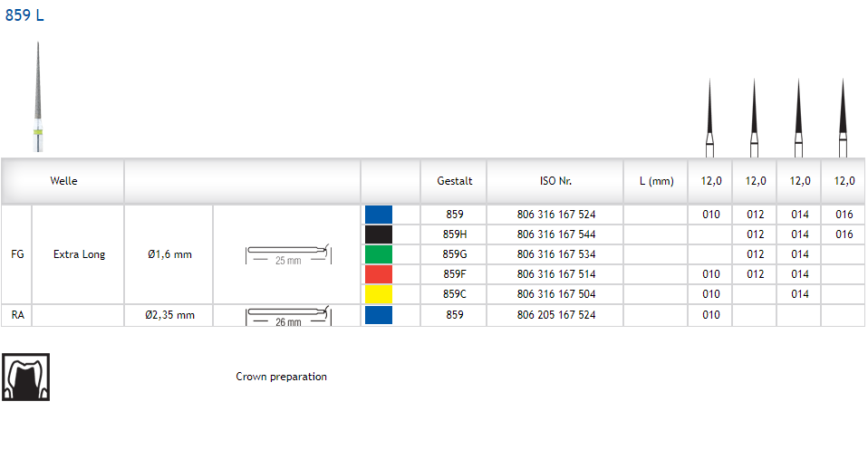This screenshot has width=868, height=459.
Task: Click the ISO Nr. column header
Action: click(x=555, y=181)
